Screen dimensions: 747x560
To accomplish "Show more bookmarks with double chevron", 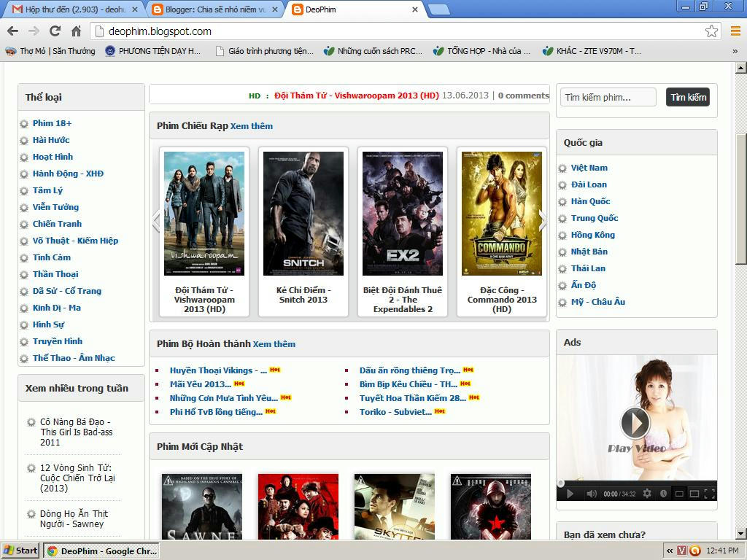I will tap(735, 51).
